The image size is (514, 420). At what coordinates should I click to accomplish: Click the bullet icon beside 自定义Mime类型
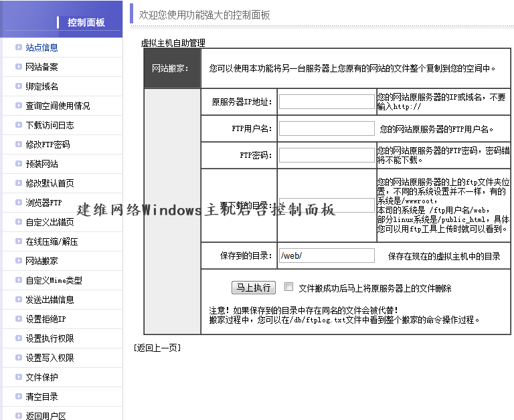(x=19, y=280)
